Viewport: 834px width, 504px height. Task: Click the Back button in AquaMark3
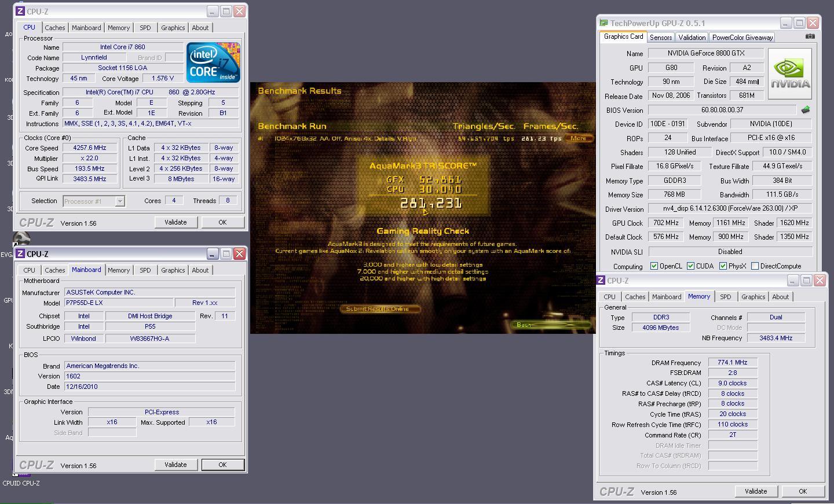click(551, 325)
